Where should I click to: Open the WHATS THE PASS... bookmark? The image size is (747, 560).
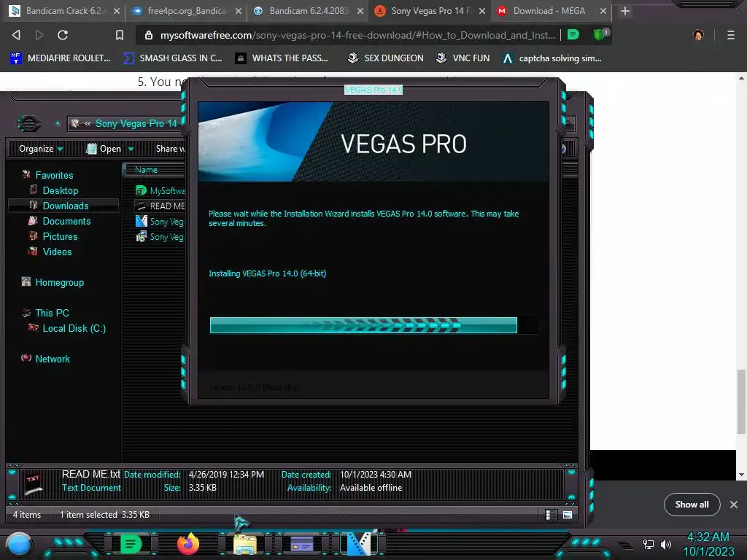coord(282,58)
